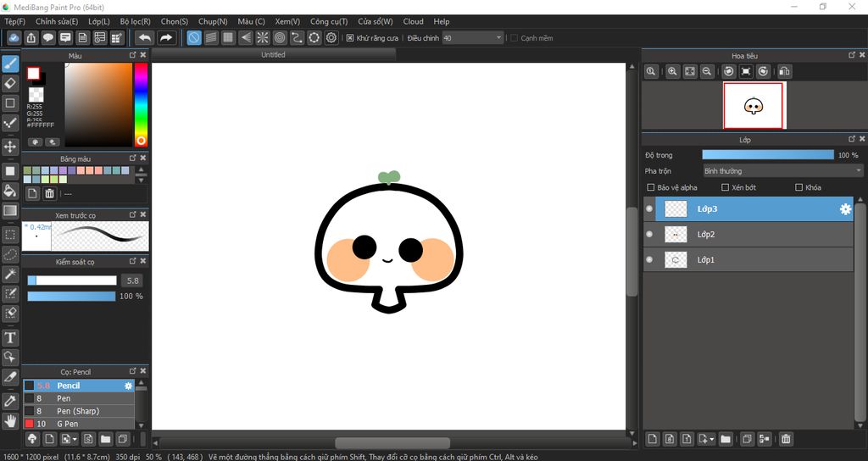
Task: Zoom in on the Navigator panel
Action: [x=672, y=71]
